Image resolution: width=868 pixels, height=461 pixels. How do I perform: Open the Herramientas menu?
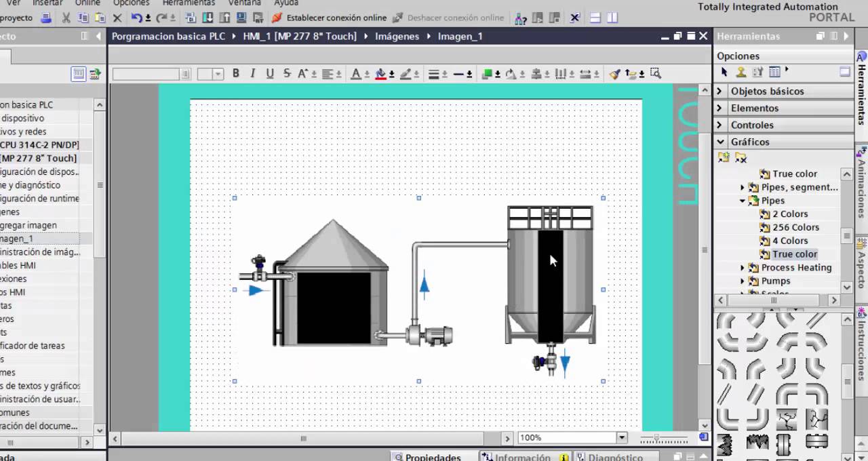tap(189, 3)
